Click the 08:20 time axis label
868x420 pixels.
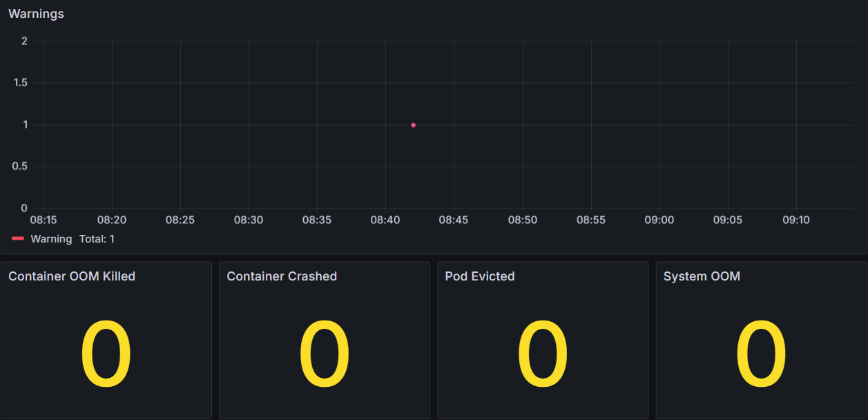(x=112, y=220)
